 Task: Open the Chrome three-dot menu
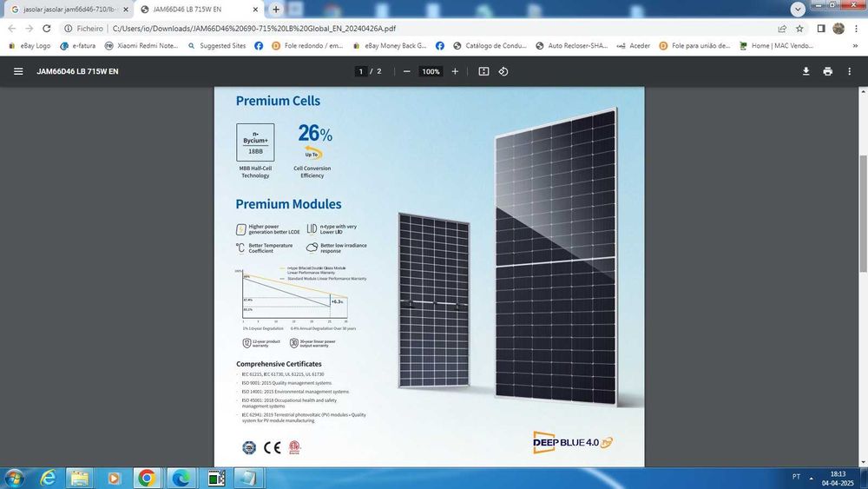[856, 29]
